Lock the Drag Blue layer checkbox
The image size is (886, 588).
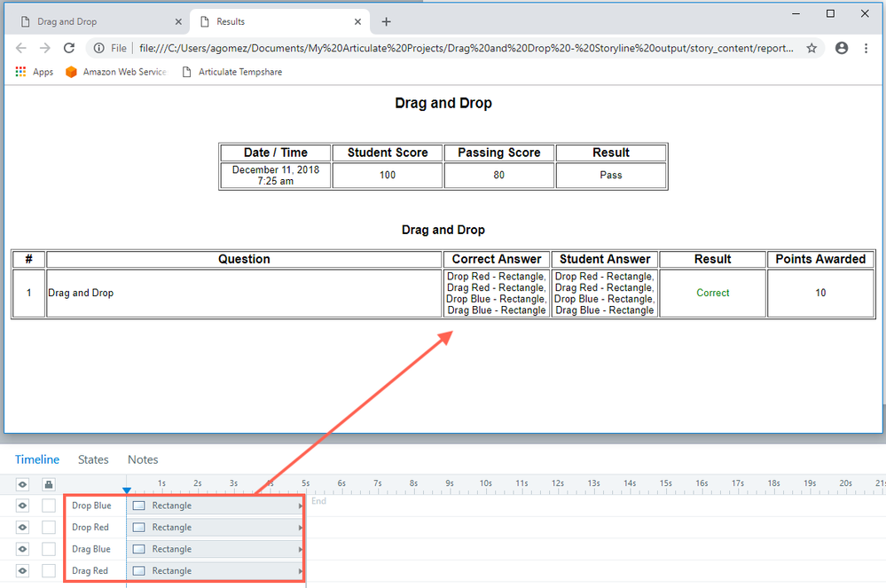click(49, 549)
